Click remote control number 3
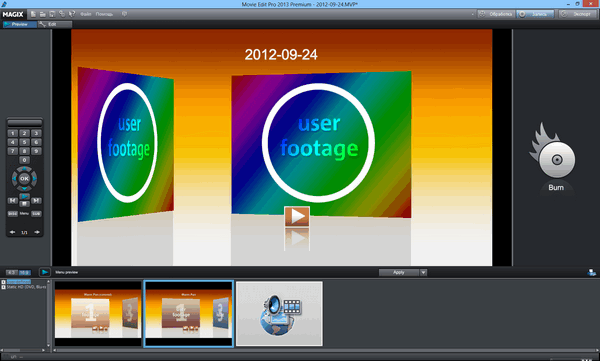 [x=36, y=133]
